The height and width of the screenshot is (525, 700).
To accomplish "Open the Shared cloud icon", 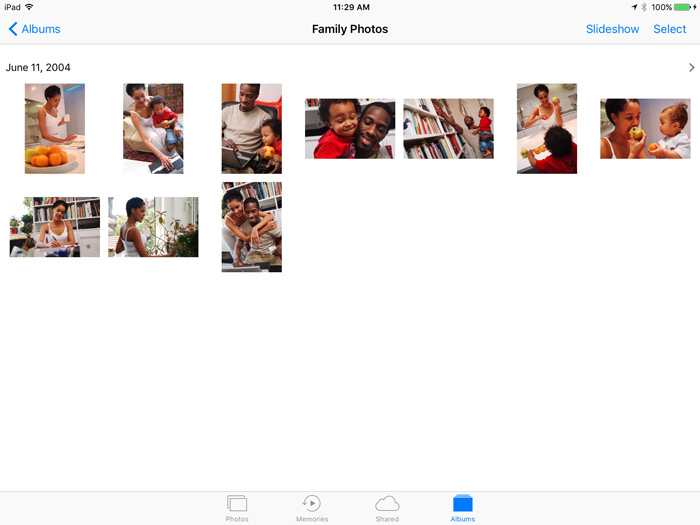I will (387, 504).
